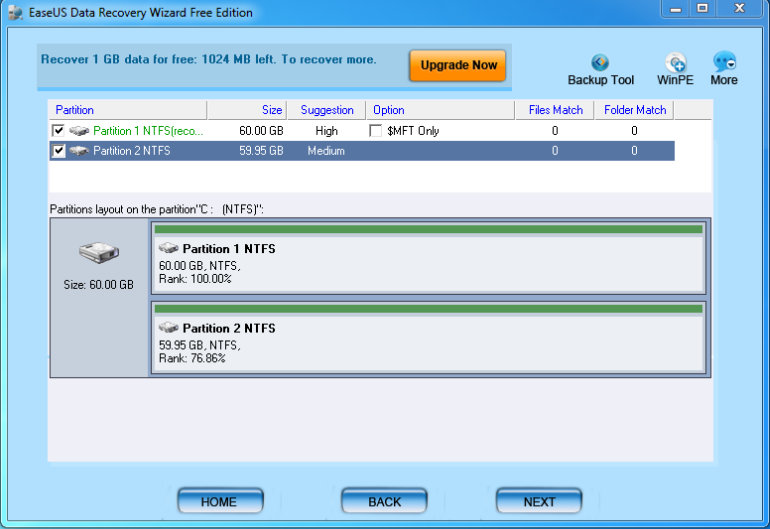
Task: Sort by the Files Match column header
Action: coord(555,110)
